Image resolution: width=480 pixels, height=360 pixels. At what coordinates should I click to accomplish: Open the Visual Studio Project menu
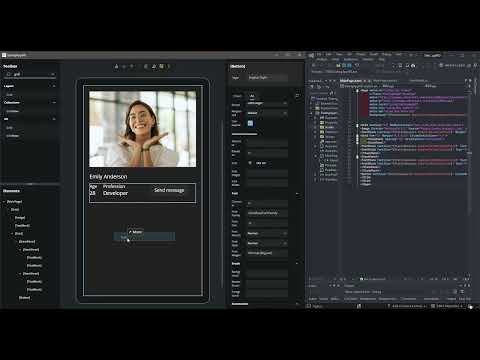(x=361, y=54)
